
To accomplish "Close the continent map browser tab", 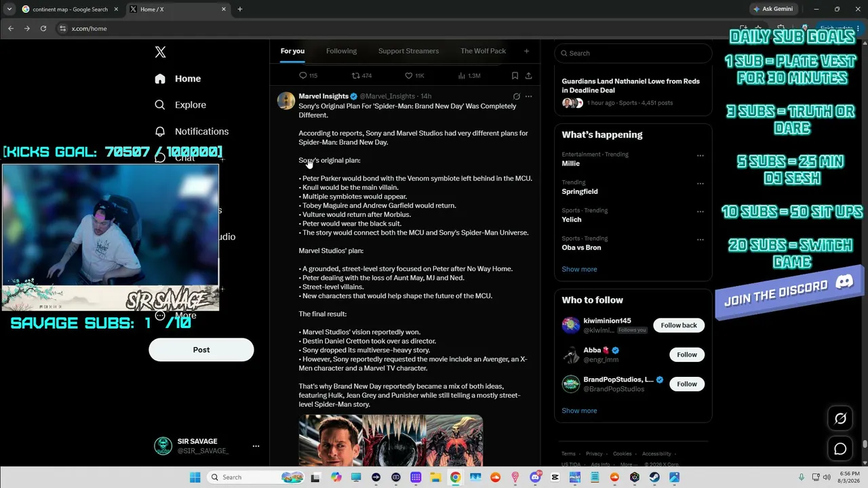I will click(116, 9).
